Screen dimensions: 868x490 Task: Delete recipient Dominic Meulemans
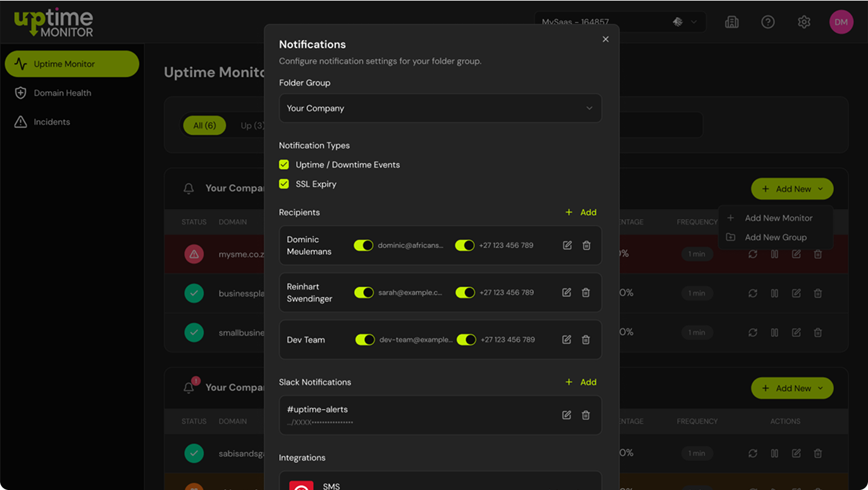[x=586, y=245]
